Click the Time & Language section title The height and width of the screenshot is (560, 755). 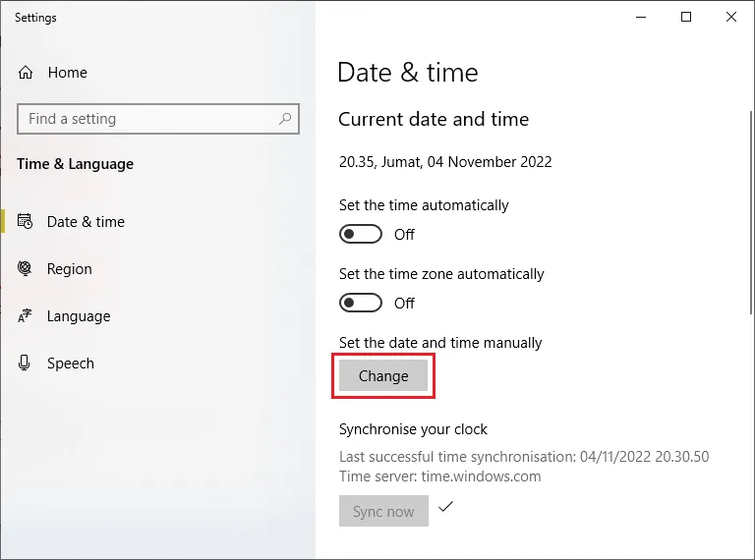point(75,164)
